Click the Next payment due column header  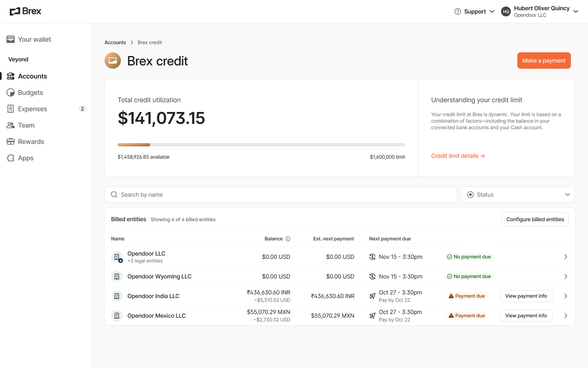point(390,239)
